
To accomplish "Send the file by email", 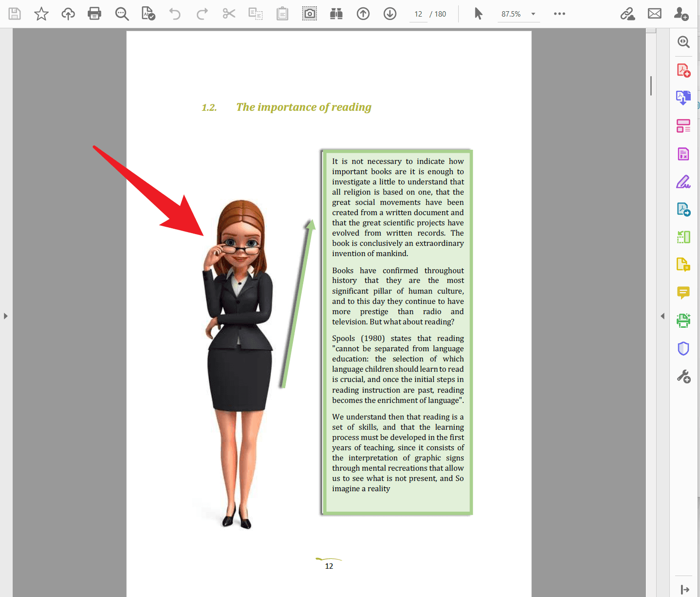I will pyautogui.click(x=655, y=14).
